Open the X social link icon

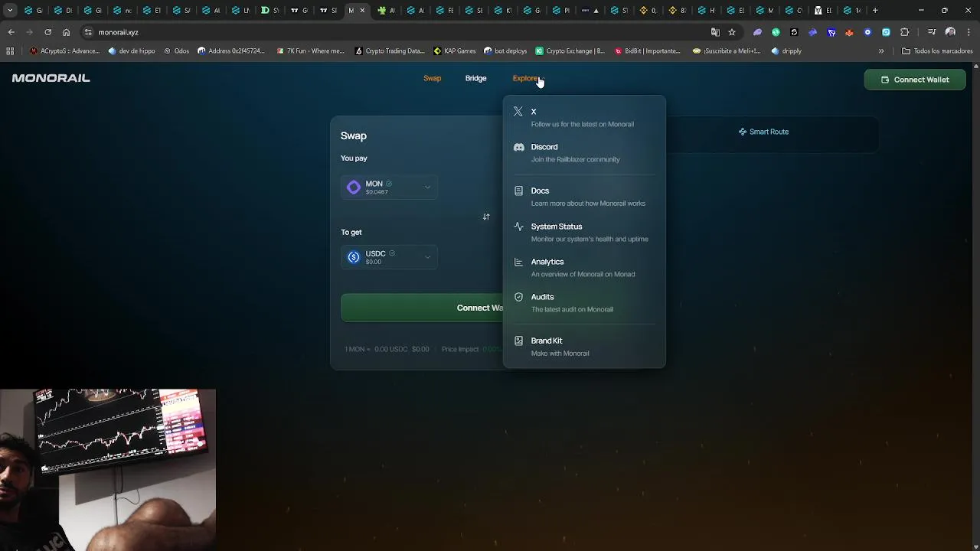(x=518, y=112)
